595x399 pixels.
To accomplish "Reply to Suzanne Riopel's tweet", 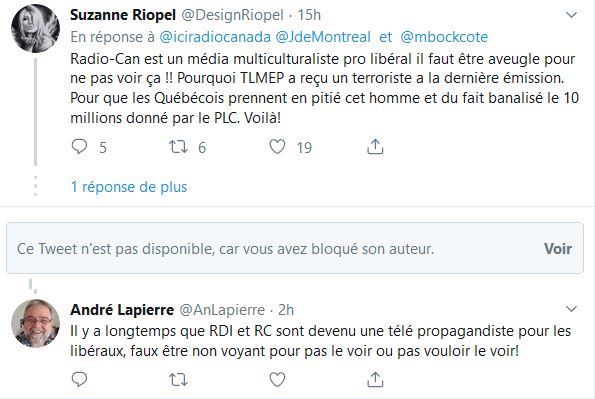I will point(79,147).
